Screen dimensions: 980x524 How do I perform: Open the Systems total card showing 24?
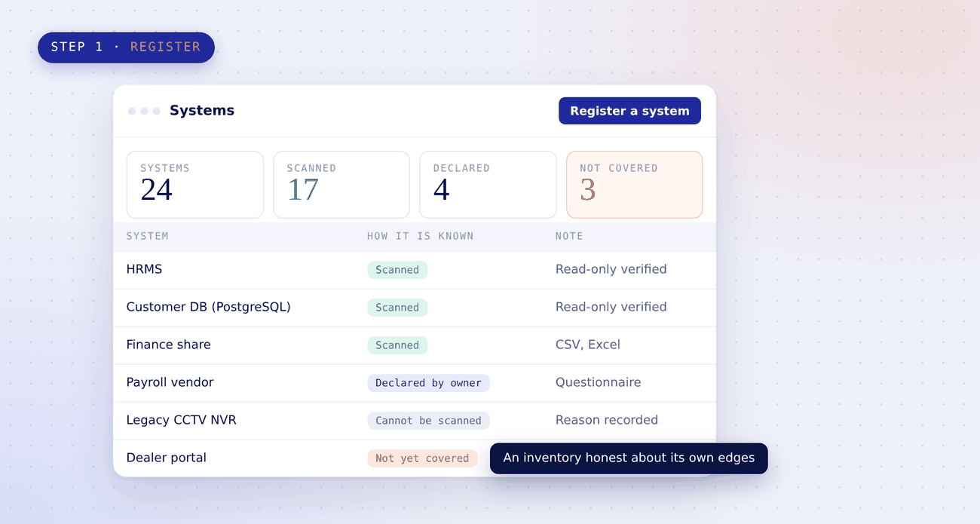tap(195, 185)
